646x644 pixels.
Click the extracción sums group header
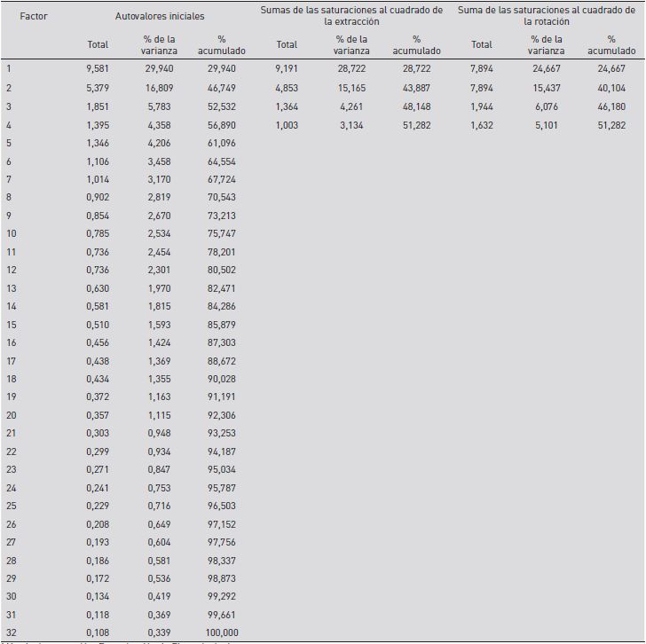(x=351, y=16)
